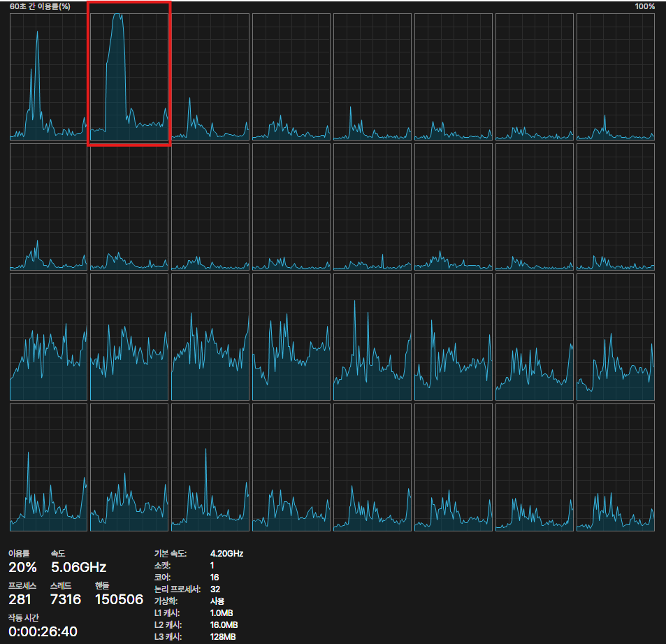The image size is (666, 644).
Task: Click the 100% axis label
Action: [x=644, y=6]
